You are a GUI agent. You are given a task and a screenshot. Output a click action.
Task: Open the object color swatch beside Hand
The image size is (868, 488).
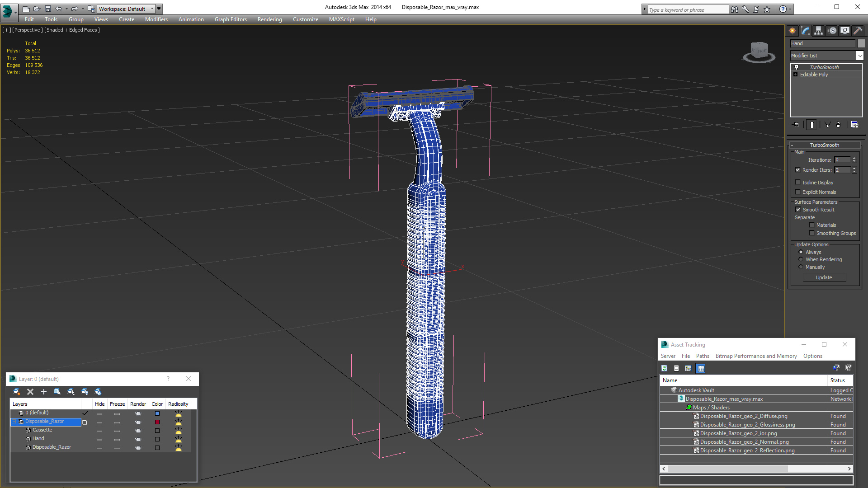tap(861, 43)
